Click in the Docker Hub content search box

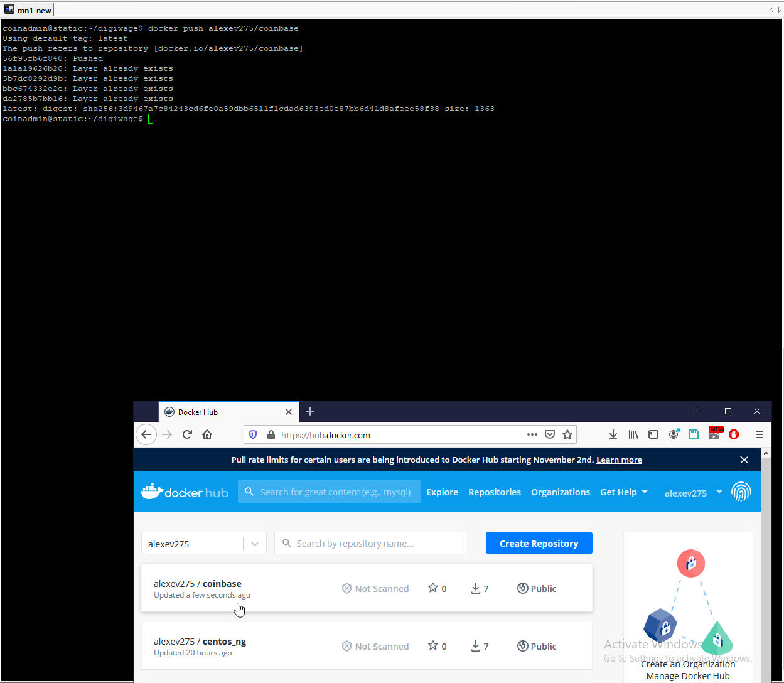coord(330,492)
